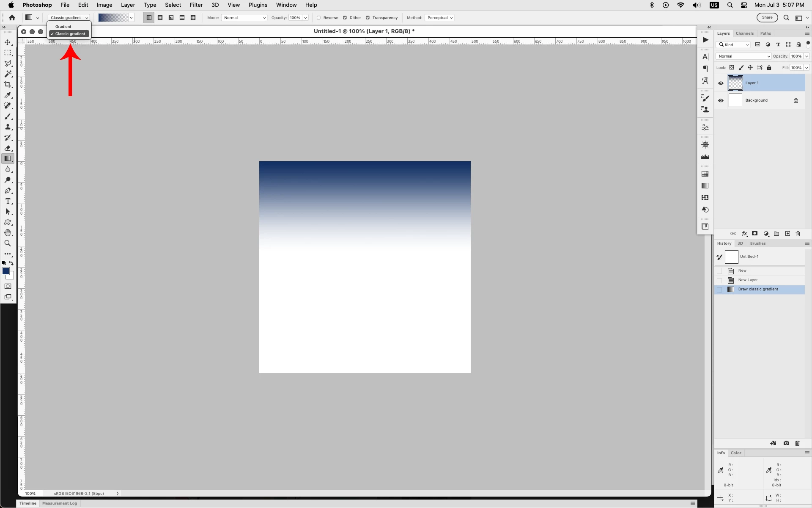The image size is (812, 508).
Task: Choose Gradient option in dropdown list
Action: tap(63, 27)
